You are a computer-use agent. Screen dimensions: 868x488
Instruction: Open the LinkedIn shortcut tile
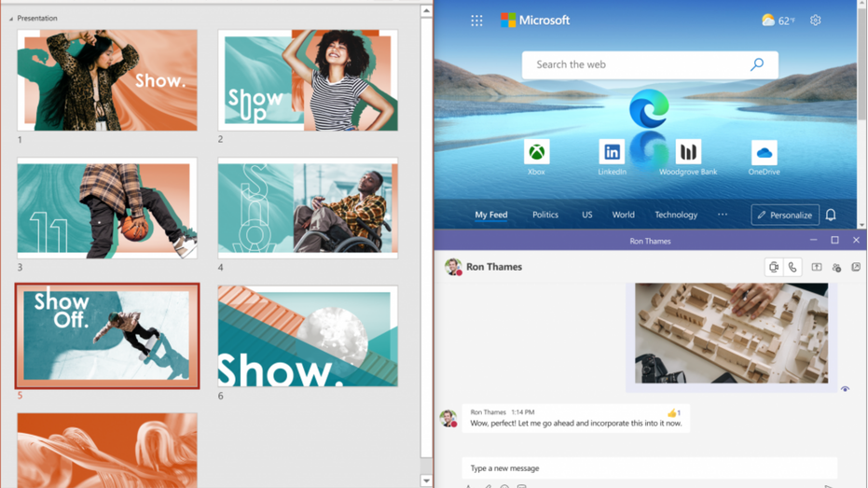tap(612, 156)
